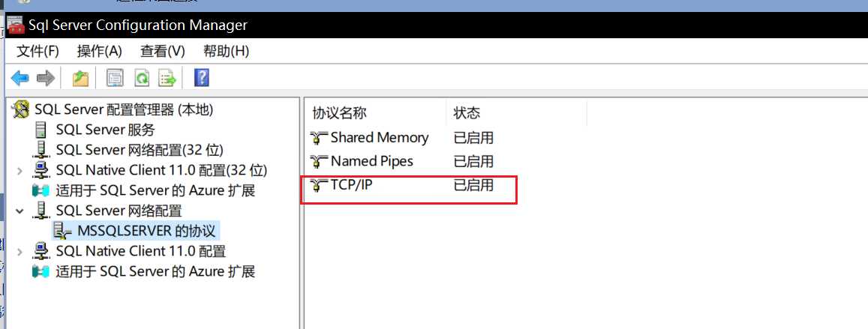Click the Sql Server Configuration Manager title icon
Viewport: 868px width, 329px height.
(x=16, y=25)
